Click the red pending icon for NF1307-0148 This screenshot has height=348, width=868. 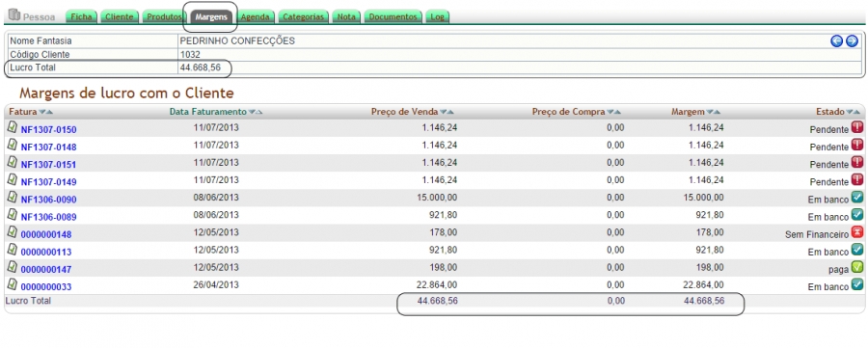click(857, 145)
